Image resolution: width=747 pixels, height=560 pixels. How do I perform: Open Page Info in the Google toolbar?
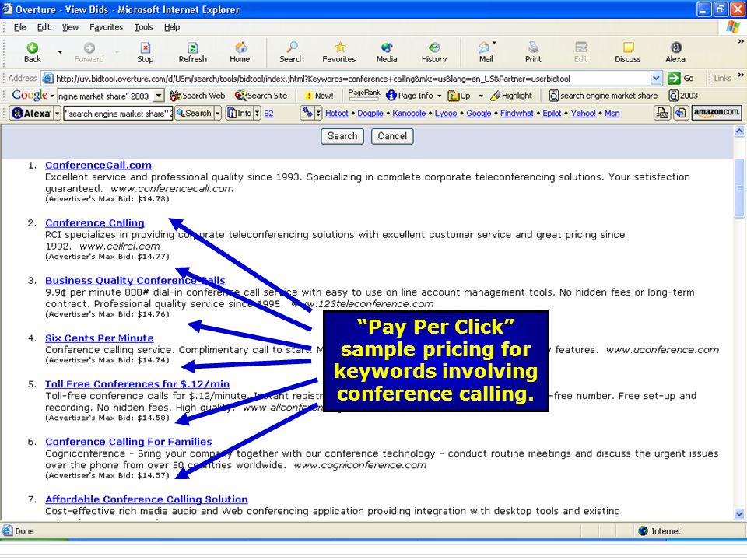410,96
